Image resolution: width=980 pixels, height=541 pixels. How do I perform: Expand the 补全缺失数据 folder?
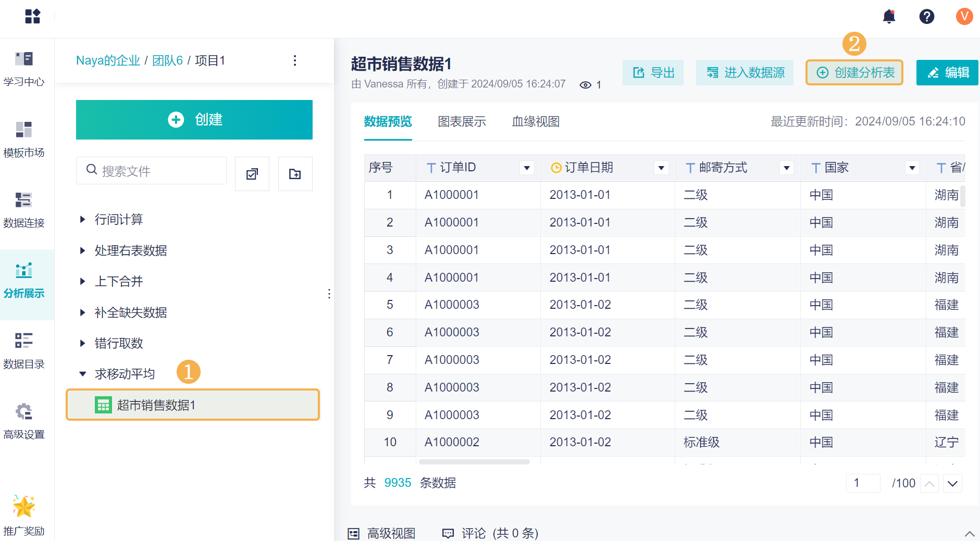(82, 312)
